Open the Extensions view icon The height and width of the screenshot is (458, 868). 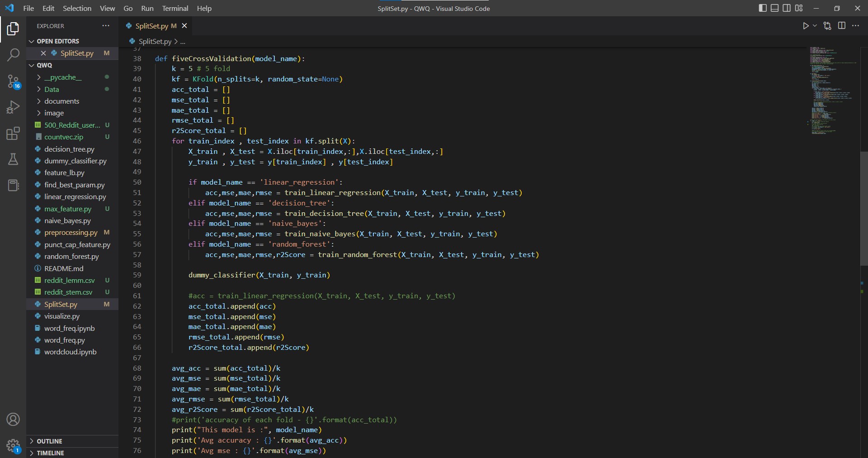13,134
